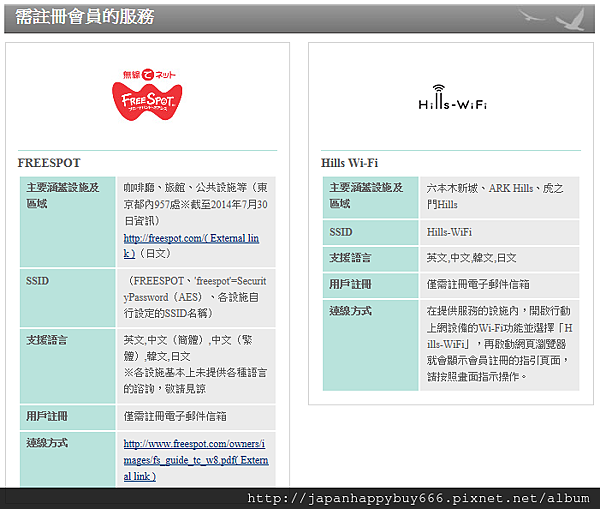
Task: Click 連線方式 label in the FREESPOT table
Action: click(x=47, y=443)
